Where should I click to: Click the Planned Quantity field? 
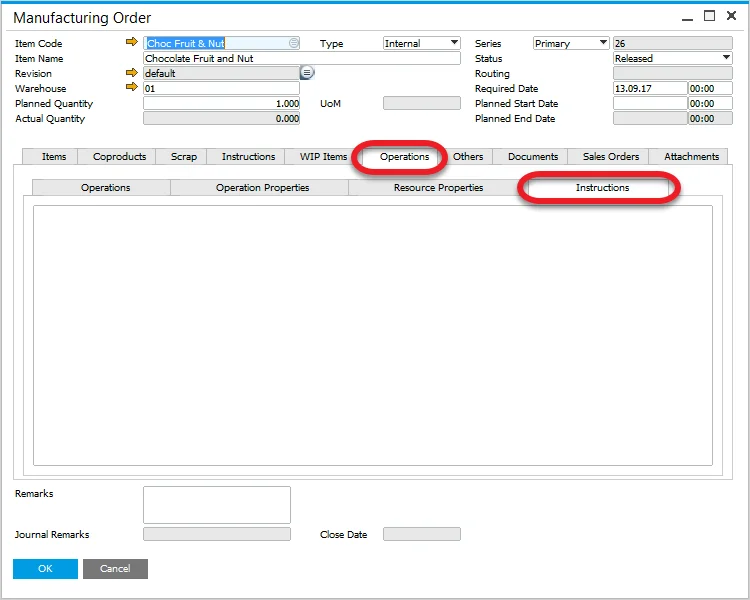pos(221,103)
